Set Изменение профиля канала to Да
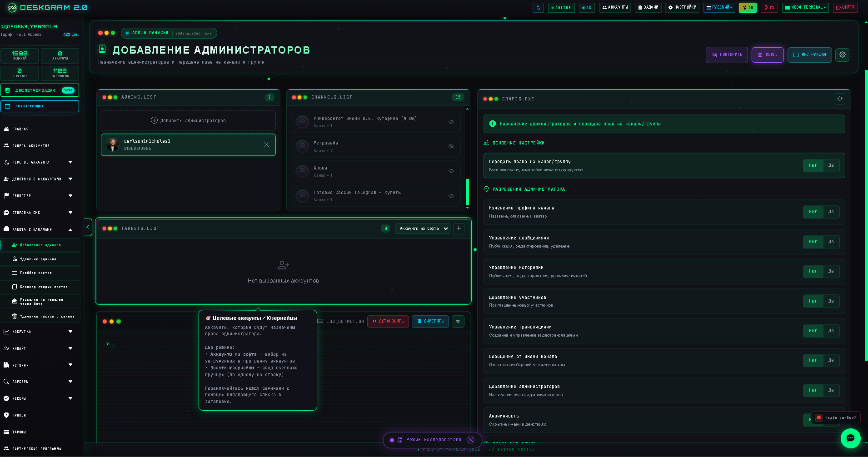 (831, 212)
